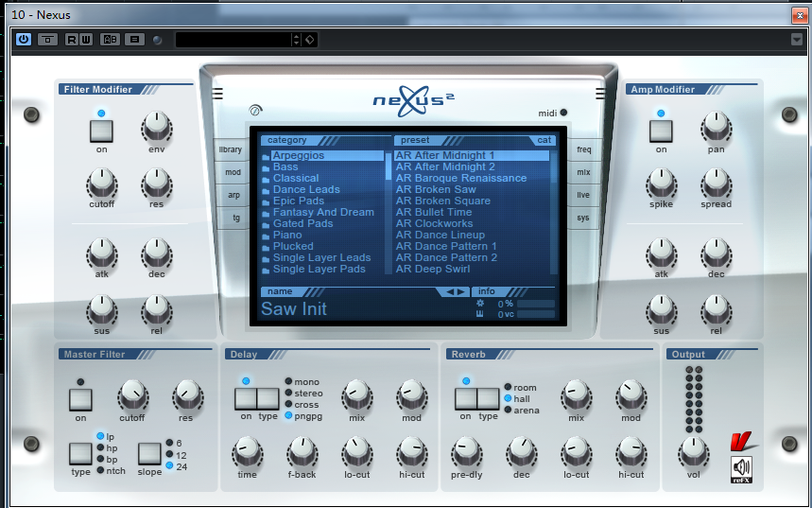
Task: Toggle the A/B comparison button
Action: coord(110,40)
